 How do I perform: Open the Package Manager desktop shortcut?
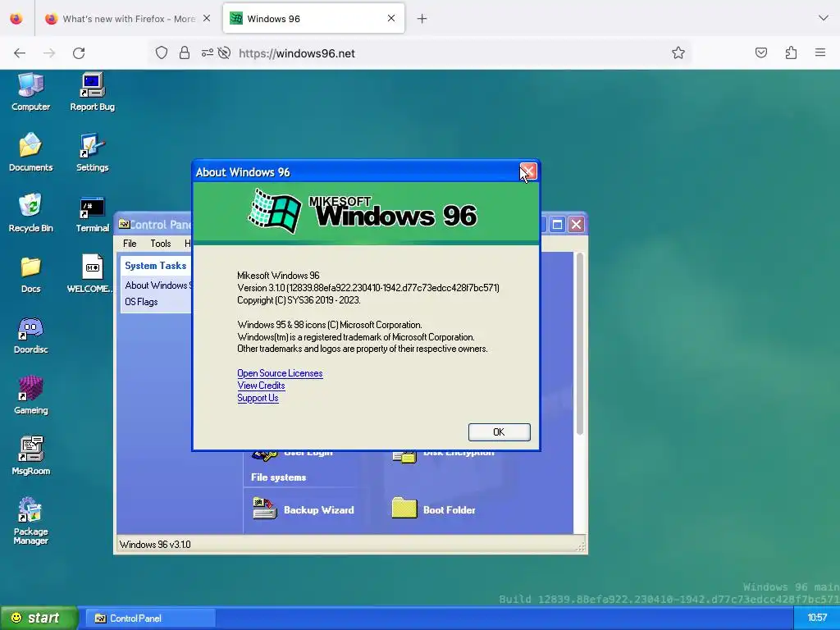point(30,521)
